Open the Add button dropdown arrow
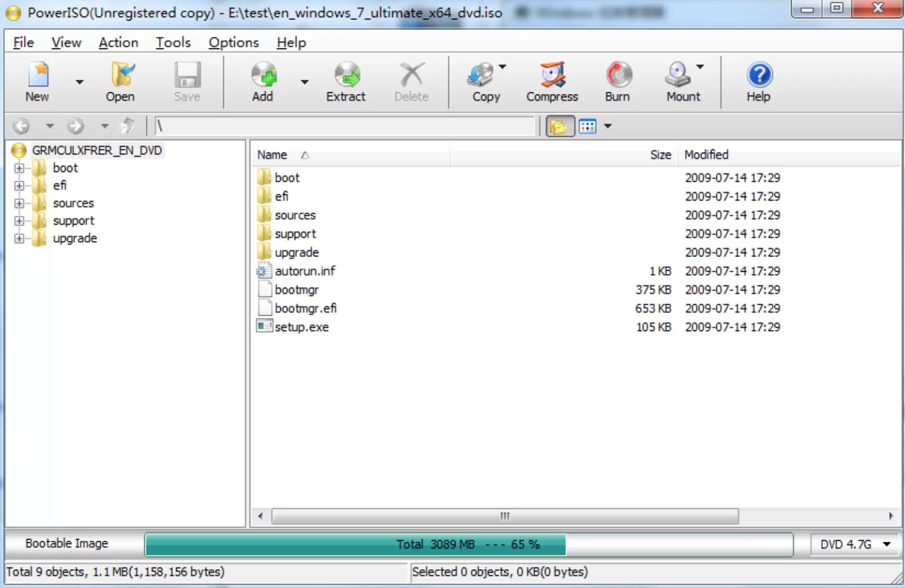Screen dimensions: 905x588 [305, 82]
